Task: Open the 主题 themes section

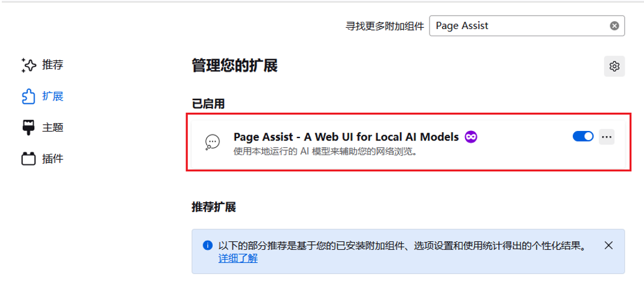Action: [42, 127]
